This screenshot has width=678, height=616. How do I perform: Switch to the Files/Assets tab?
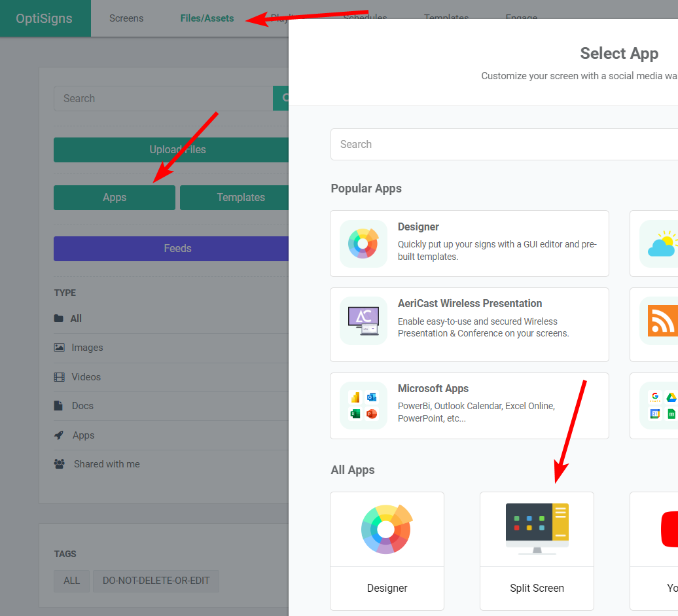point(207,18)
